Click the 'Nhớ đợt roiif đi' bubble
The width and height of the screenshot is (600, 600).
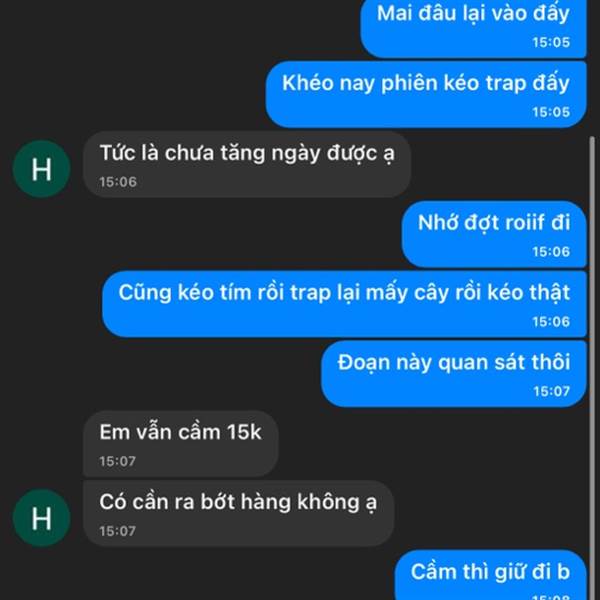pos(494,234)
